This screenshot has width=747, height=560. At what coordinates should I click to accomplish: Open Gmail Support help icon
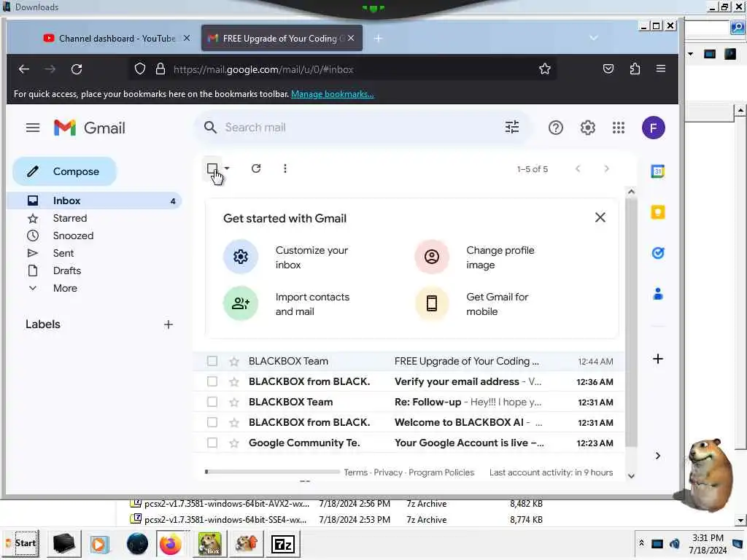pyautogui.click(x=555, y=128)
